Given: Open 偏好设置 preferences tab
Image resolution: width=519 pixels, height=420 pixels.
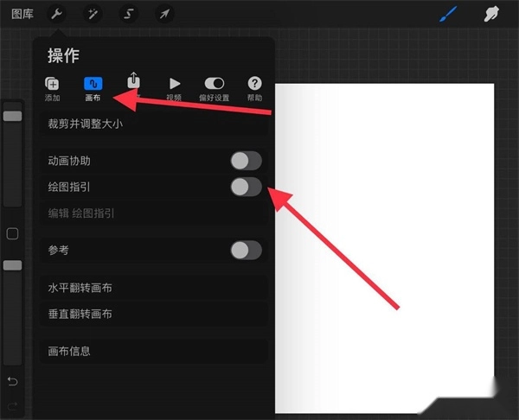Looking at the screenshot, I should click(215, 89).
